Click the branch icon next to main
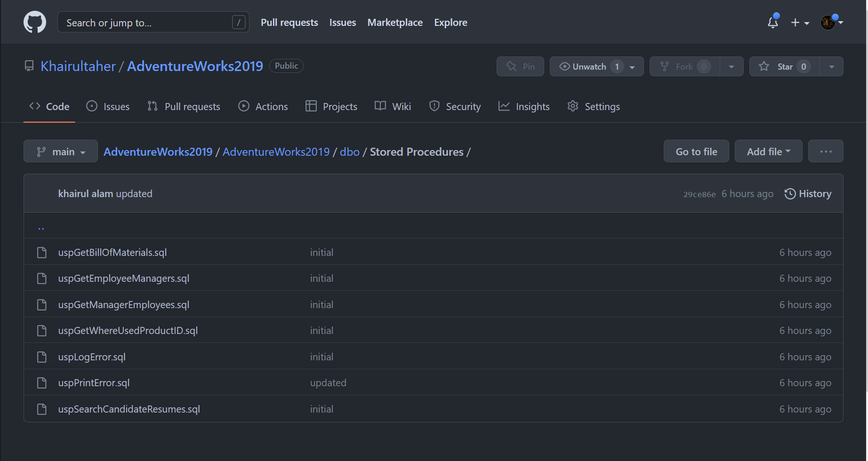Viewport: 868px width, 461px height. coord(40,151)
